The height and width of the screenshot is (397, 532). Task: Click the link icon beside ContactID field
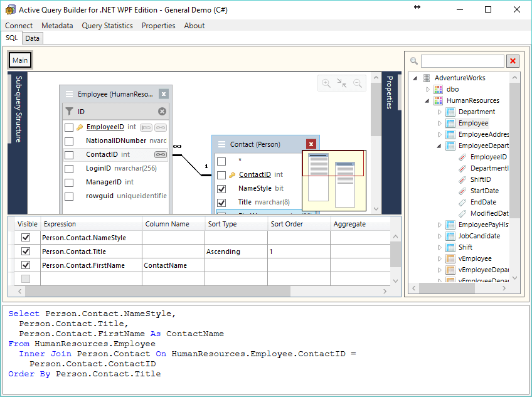pos(162,154)
